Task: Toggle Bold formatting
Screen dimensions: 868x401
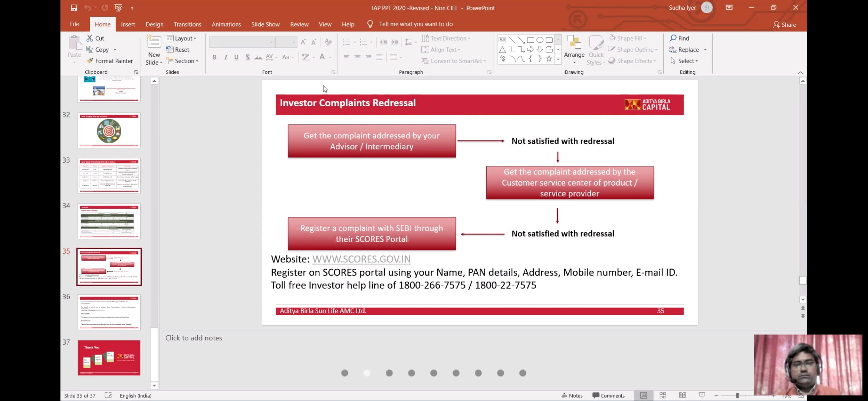Action: (214, 57)
